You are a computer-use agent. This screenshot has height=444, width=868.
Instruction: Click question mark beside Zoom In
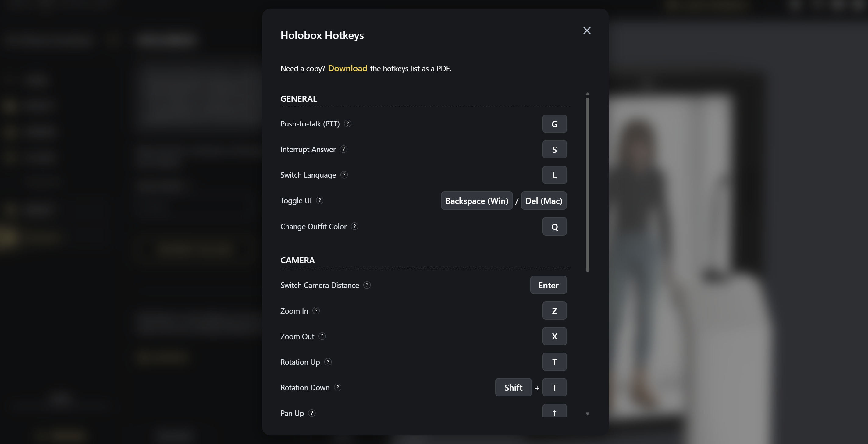pyautogui.click(x=316, y=311)
